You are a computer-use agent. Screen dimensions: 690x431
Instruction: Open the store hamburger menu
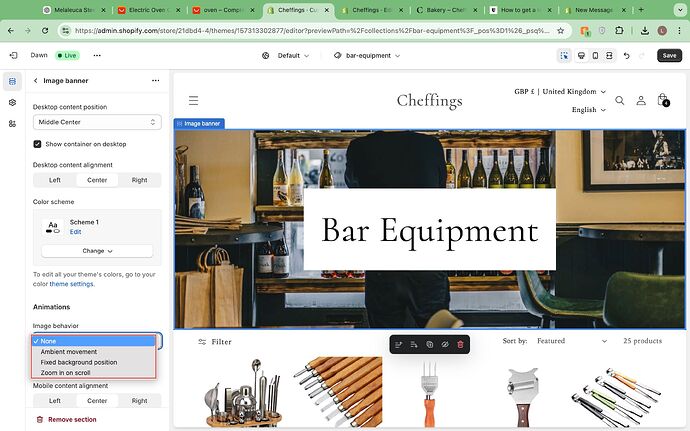(194, 101)
